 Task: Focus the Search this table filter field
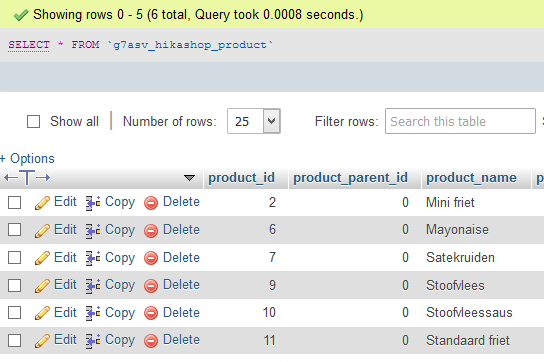point(460,121)
